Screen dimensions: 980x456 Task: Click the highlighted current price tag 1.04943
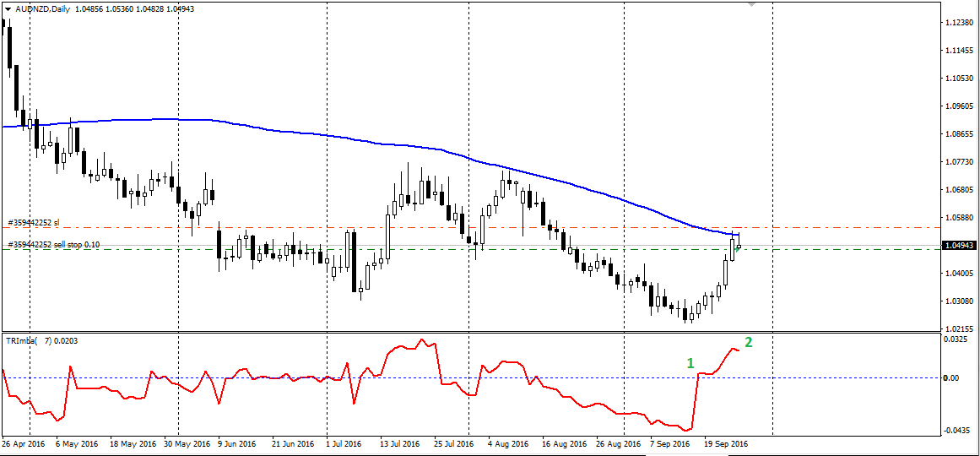pos(961,245)
